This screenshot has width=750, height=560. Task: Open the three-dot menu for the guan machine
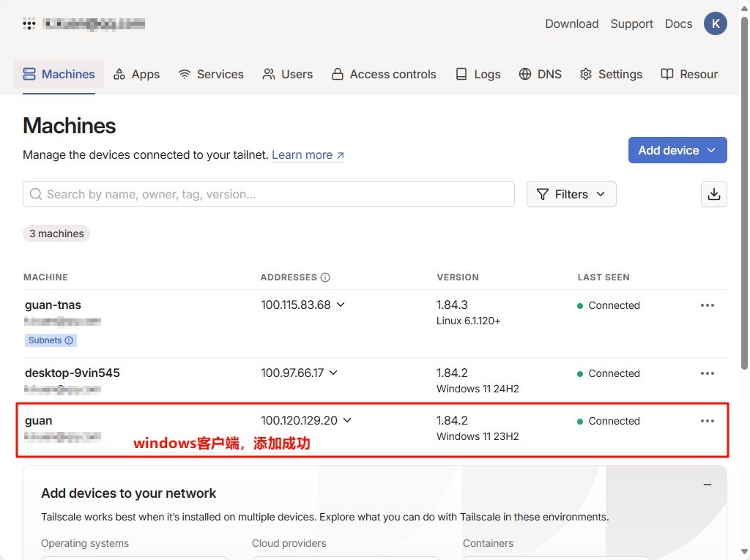[x=707, y=421]
